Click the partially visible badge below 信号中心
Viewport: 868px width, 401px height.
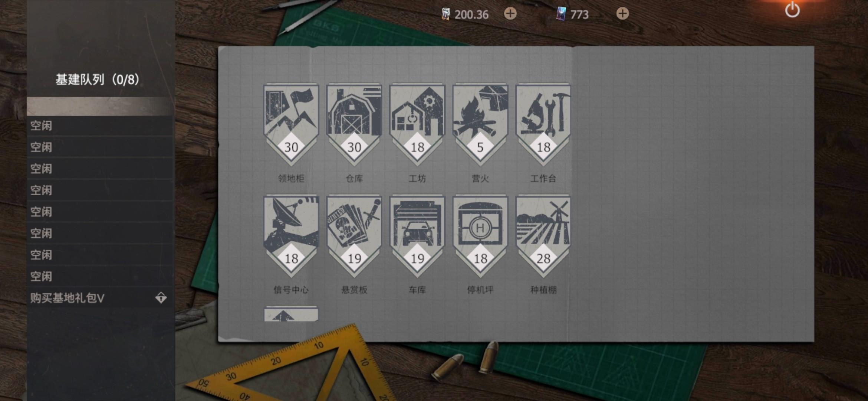point(291,314)
